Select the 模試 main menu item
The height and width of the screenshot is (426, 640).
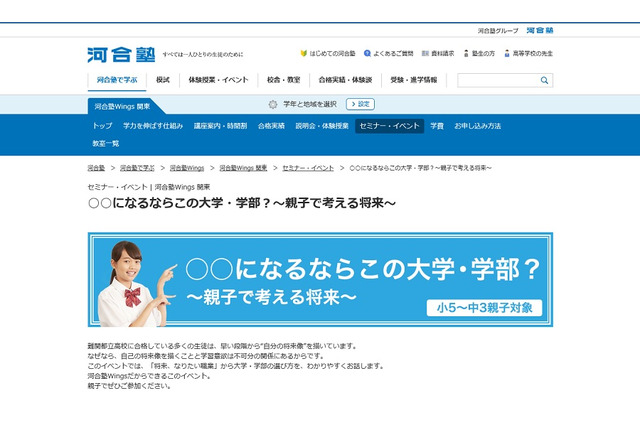click(x=162, y=80)
